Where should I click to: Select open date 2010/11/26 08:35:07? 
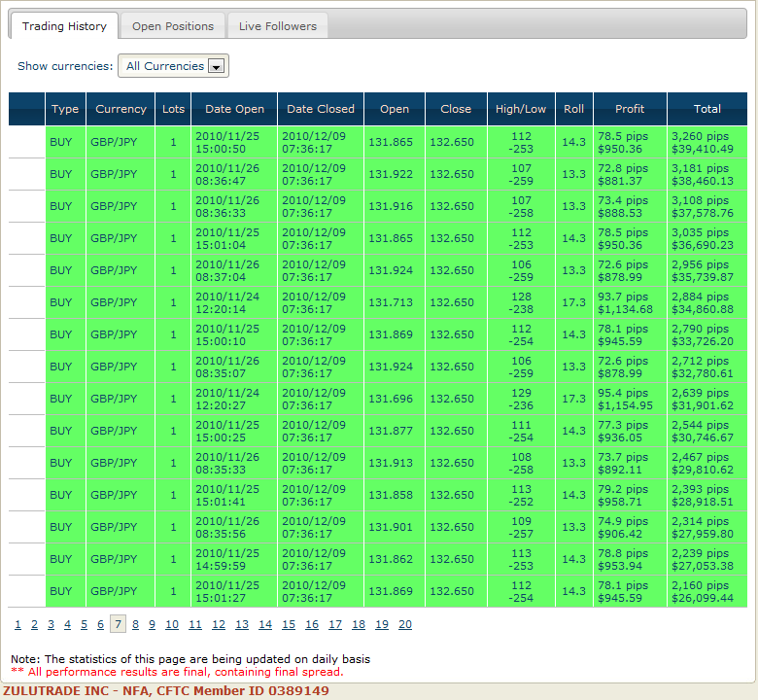tap(234, 367)
